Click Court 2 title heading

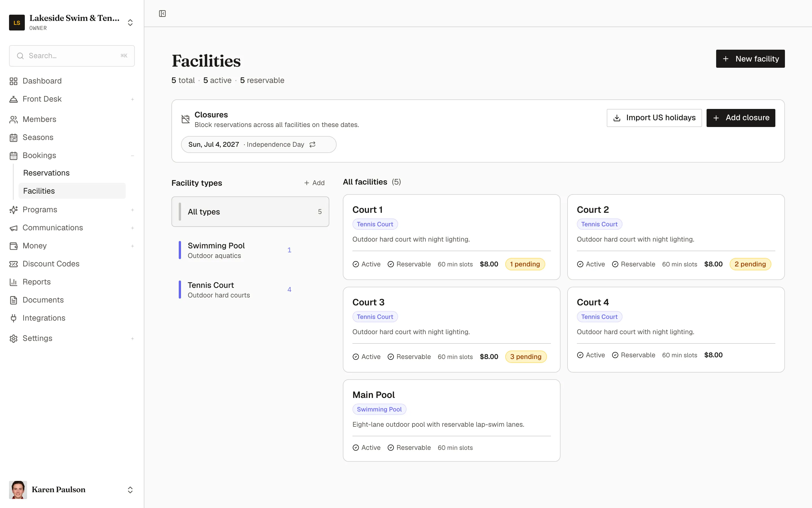[593, 210]
